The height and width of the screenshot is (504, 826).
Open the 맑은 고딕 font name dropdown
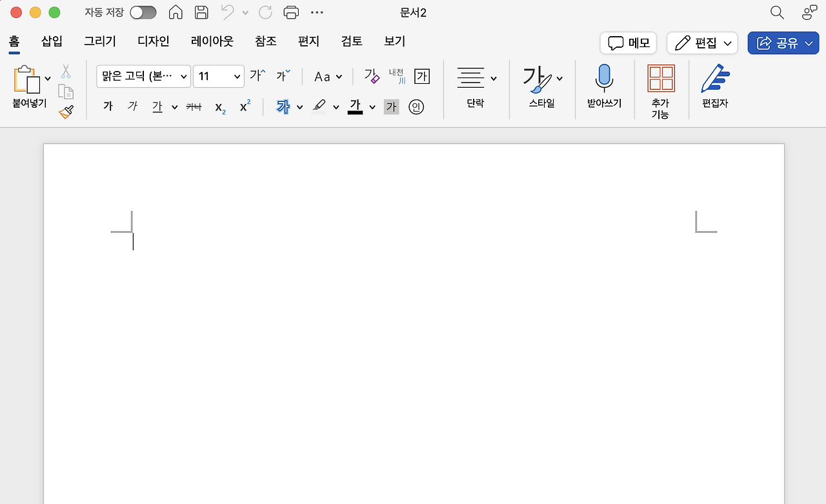(143, 76)
